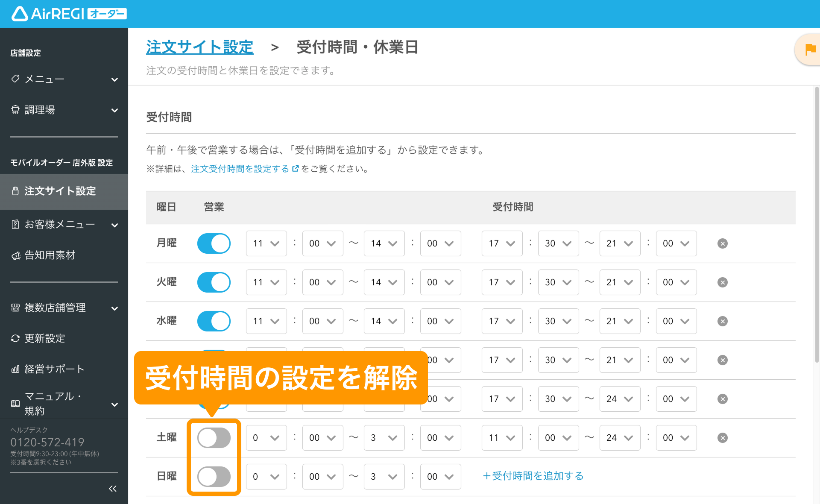820x504 pixels.
Task: Open Monday first end hour dropdown showing 14
Action: (x=384, y=243)
